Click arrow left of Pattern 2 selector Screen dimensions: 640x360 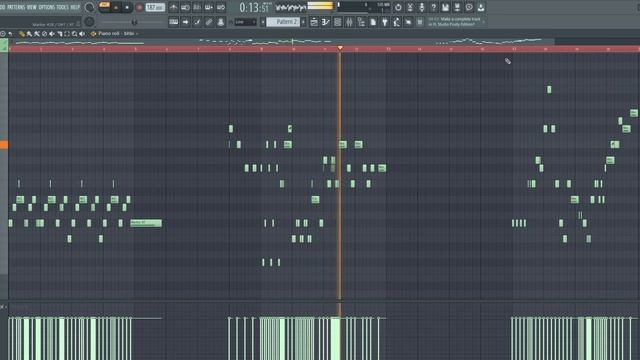[263, 22]
